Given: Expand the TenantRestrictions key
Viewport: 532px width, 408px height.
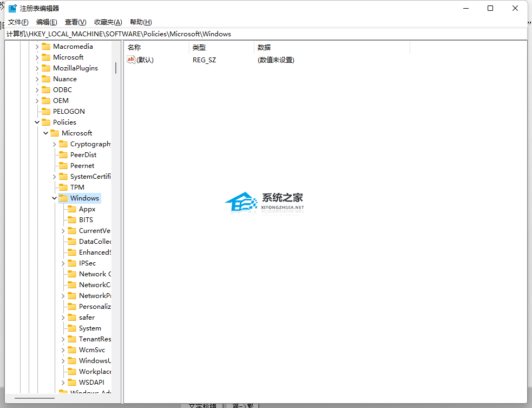Looking at the screenshot, I should tap(63, 339).
